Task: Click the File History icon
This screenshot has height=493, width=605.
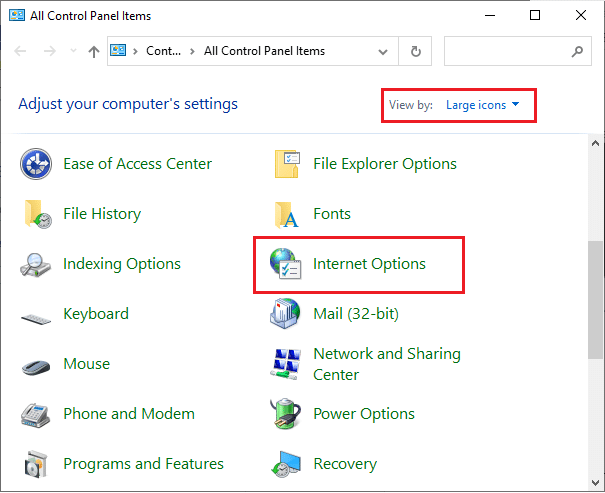Action: [37, 214]
